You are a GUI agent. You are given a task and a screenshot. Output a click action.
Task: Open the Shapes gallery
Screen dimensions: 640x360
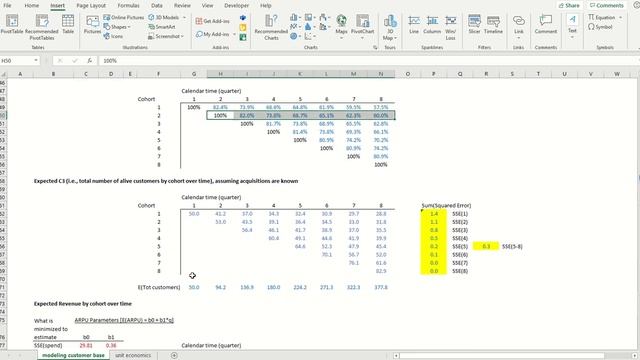(x=117, y=27)
